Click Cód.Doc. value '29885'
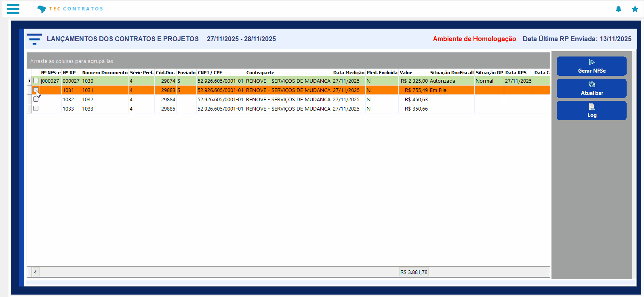644x297 pixels. pyautogui.click(x=166, y=109)
